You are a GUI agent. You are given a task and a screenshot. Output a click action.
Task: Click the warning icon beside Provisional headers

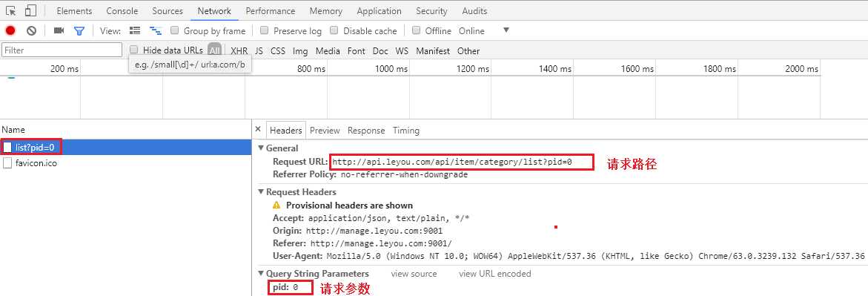(276, 205)
